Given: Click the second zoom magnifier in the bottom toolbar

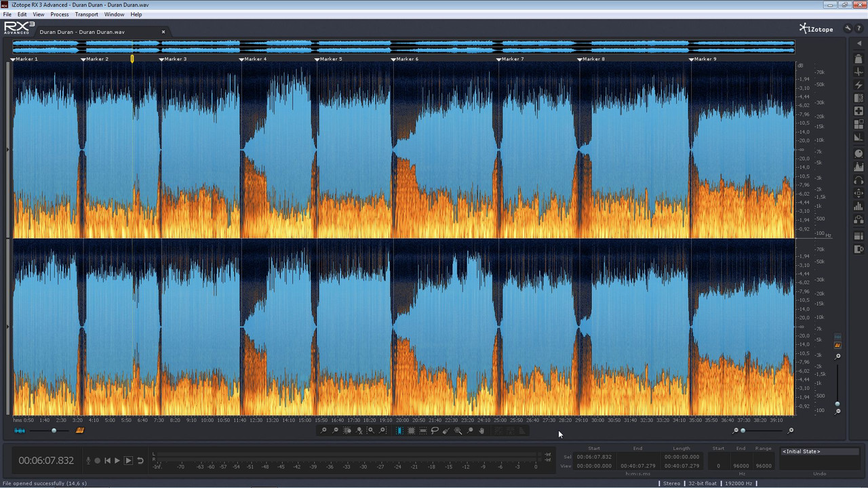Looking at the screenshot, I should click(x=335, y=430).
